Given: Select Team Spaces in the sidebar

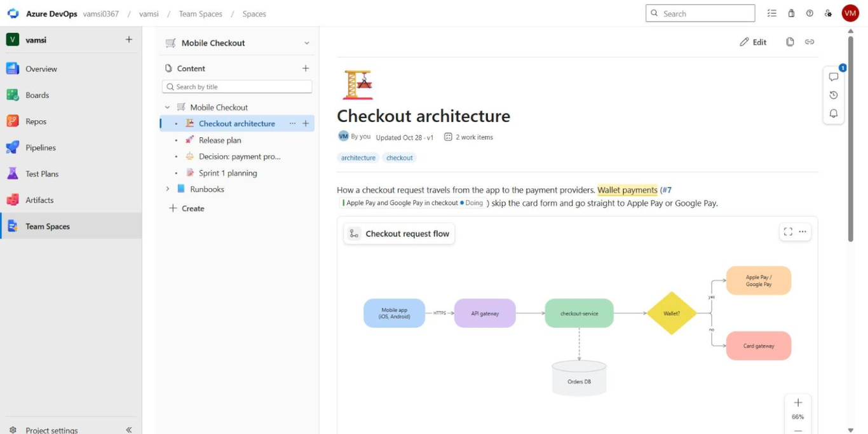Looking at the screenshot, I should pyautogui.click(x=71, y=226).
